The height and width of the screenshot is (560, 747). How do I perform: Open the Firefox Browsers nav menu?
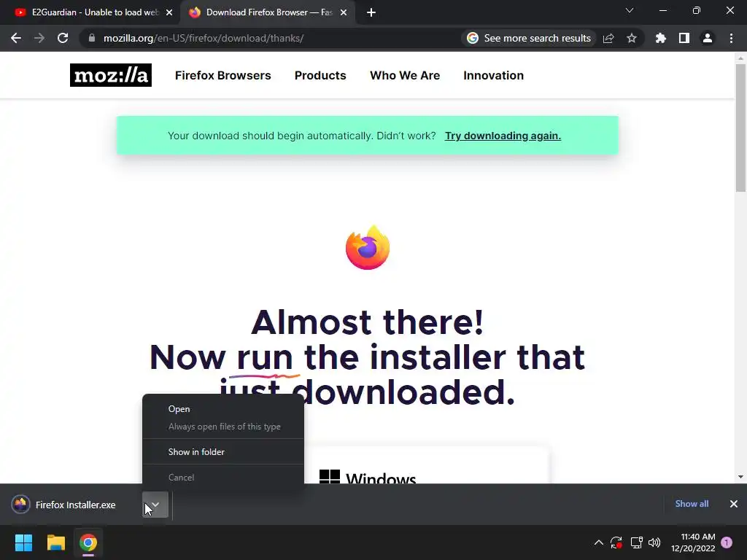tap(223, 75)
